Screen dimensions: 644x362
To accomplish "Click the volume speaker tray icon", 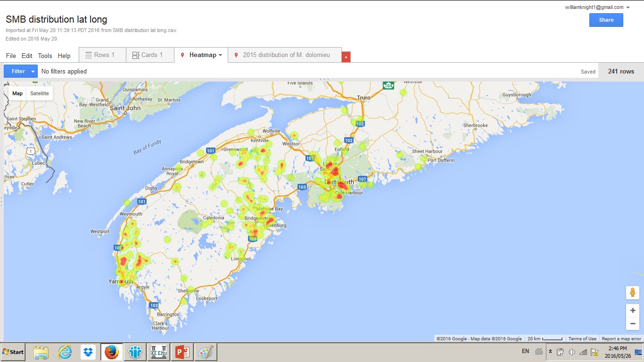I will pos(572,352).
